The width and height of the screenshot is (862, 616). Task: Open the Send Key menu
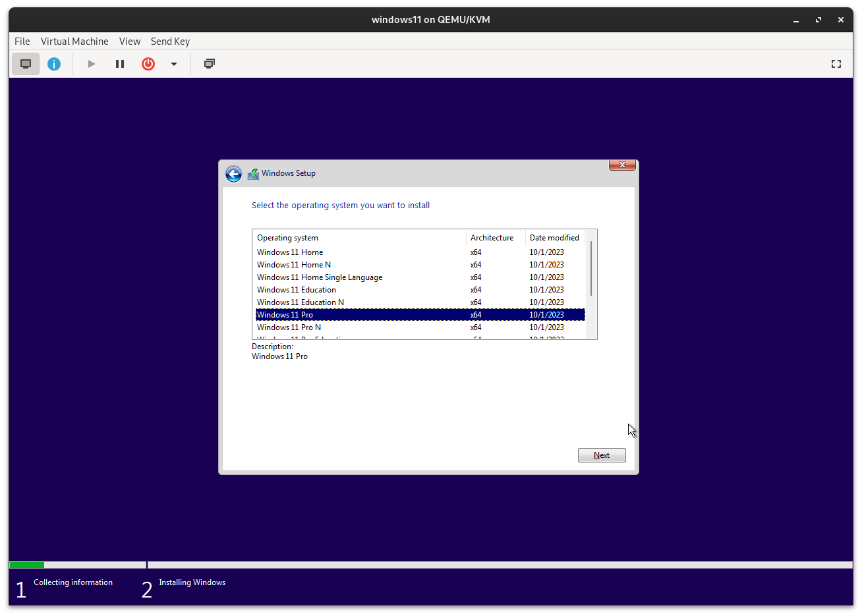pos(170,41)
